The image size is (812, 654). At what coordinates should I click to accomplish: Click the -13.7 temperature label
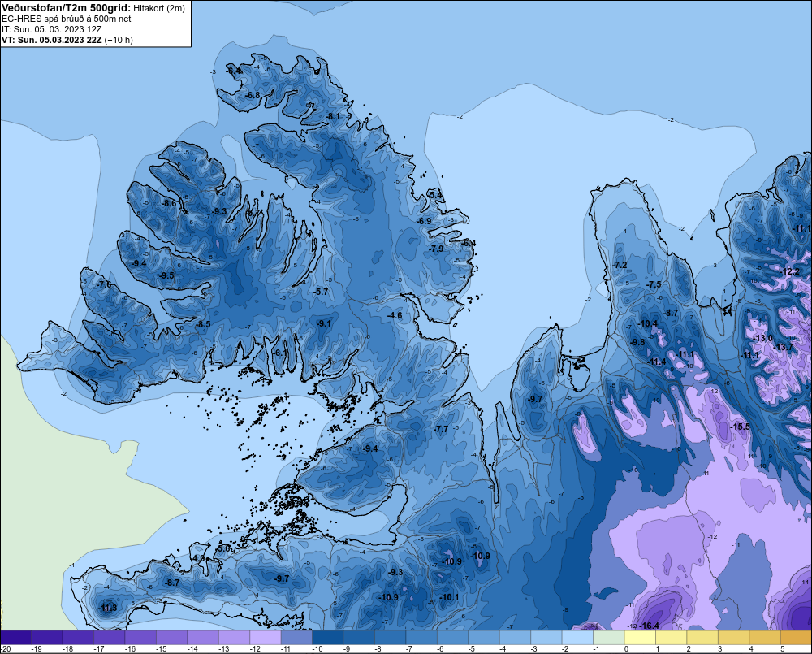(x=783, y=347)
